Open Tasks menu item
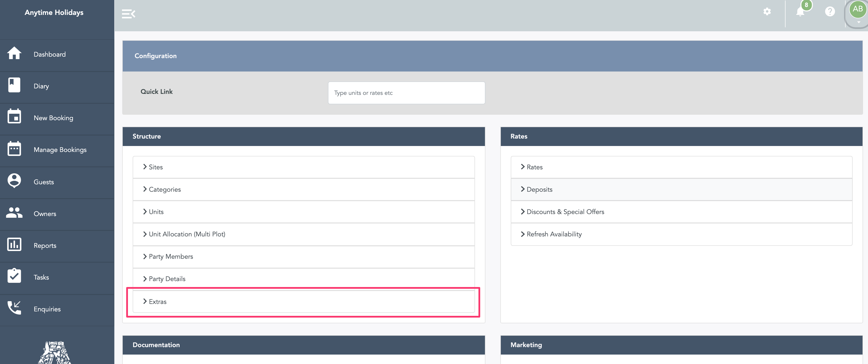 41,277
